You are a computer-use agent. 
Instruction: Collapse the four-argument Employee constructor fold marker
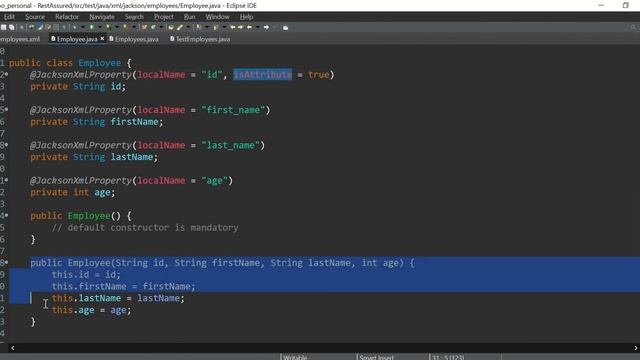(6, 262)
